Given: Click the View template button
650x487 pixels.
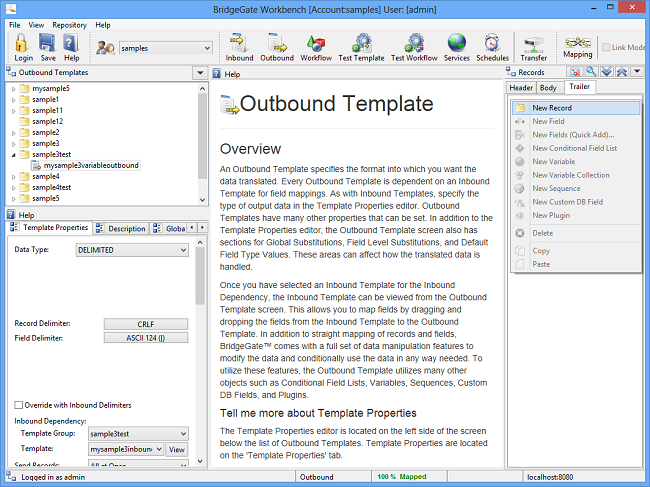Looking at the screenshot, I should pos(177,449).
